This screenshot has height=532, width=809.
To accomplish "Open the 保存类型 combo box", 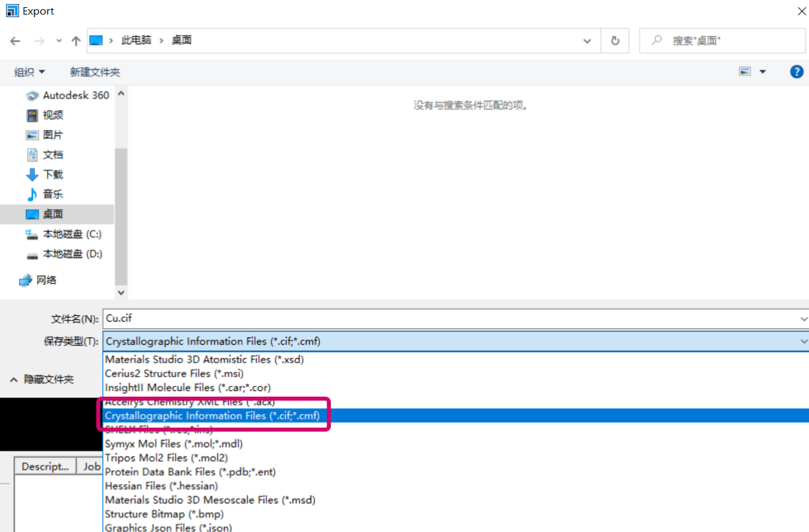I will 456,341.
